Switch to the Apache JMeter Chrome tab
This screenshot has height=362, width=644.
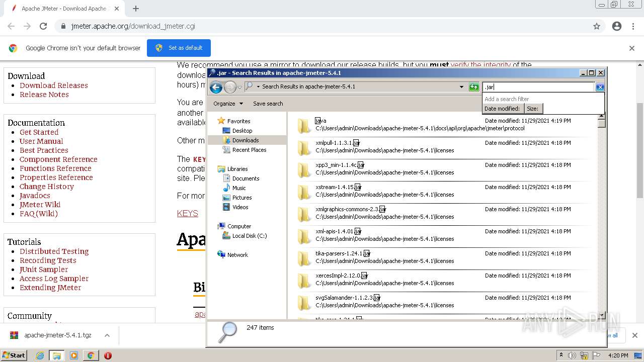point(63,9)
